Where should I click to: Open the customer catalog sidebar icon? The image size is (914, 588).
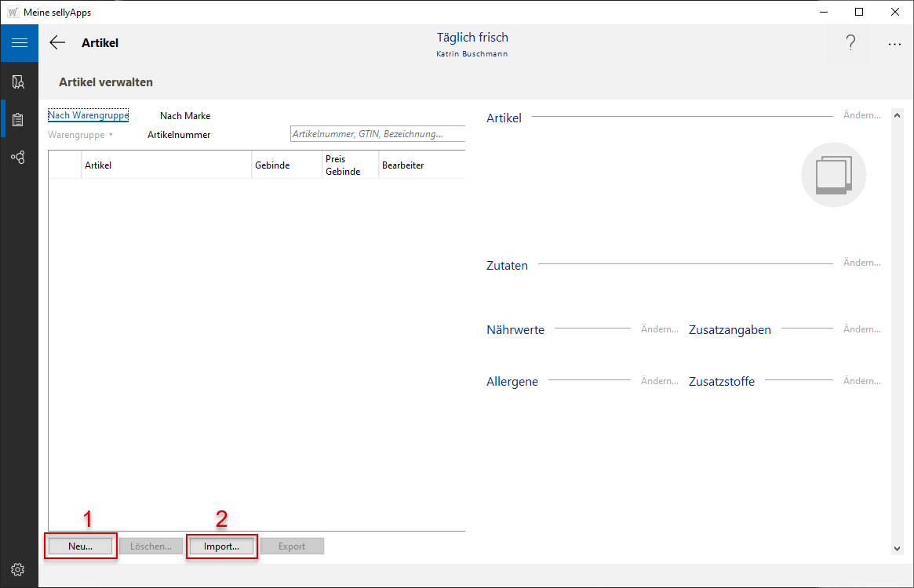coord(19,82)
